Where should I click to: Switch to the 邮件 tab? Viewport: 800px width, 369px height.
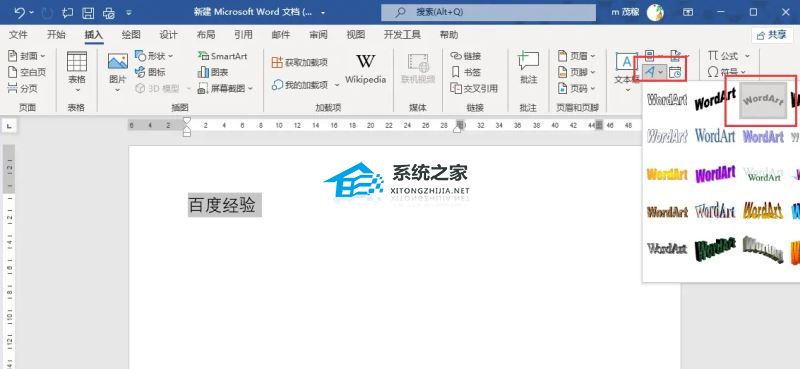click(281, 35)
